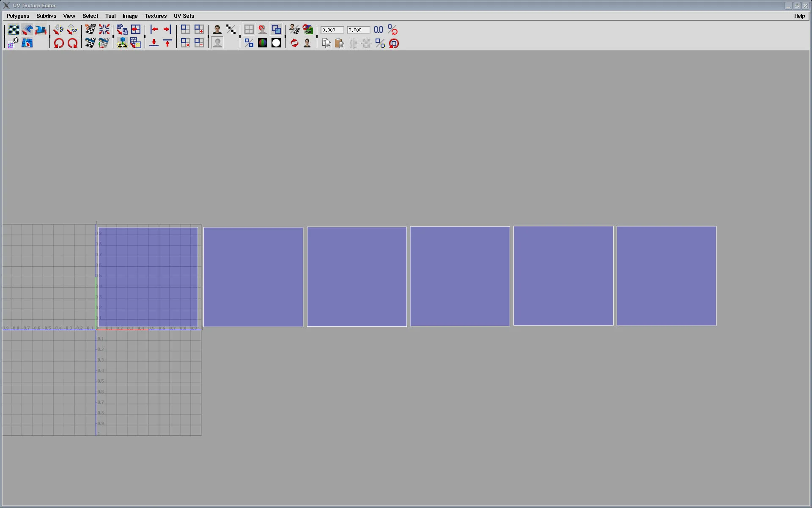Click the PSD network create icon

[x=308, y=30]
